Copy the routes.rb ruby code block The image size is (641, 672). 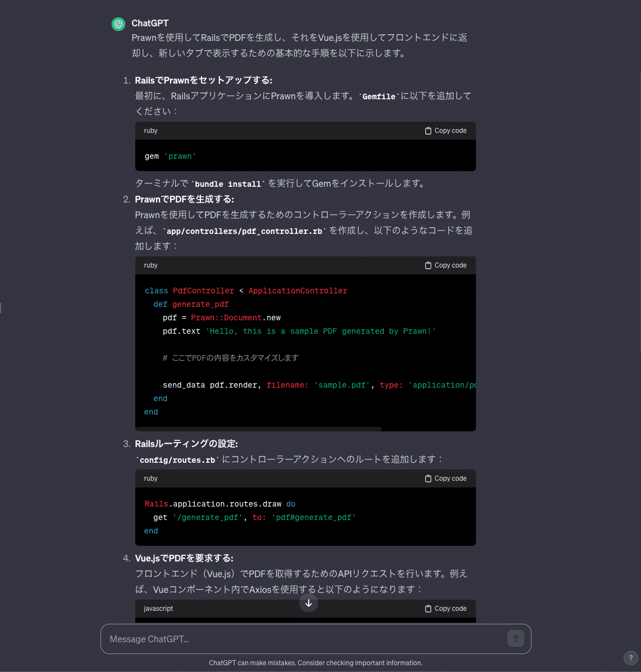click(x=446, y=478)
